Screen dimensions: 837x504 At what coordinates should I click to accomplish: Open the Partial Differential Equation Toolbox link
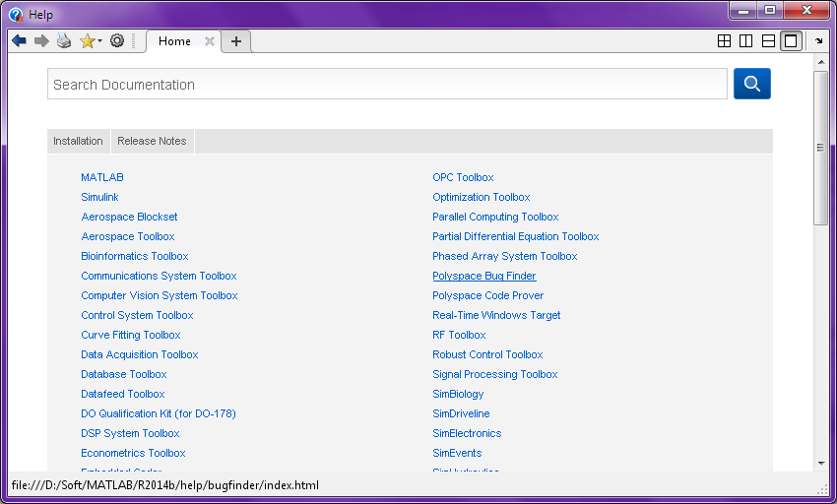click(516, 236)
